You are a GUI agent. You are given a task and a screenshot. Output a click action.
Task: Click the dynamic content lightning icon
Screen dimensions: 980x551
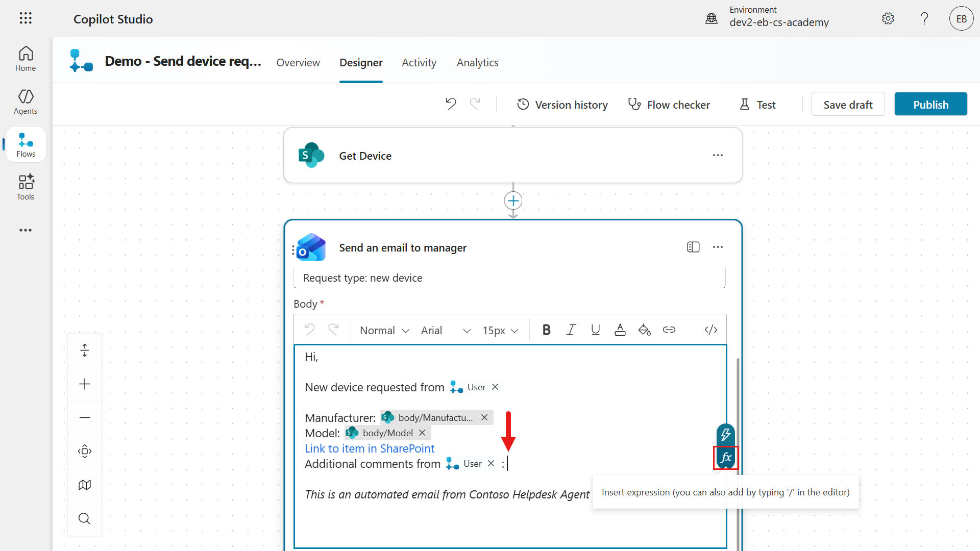pyautogui.click(x=725, y=435)
